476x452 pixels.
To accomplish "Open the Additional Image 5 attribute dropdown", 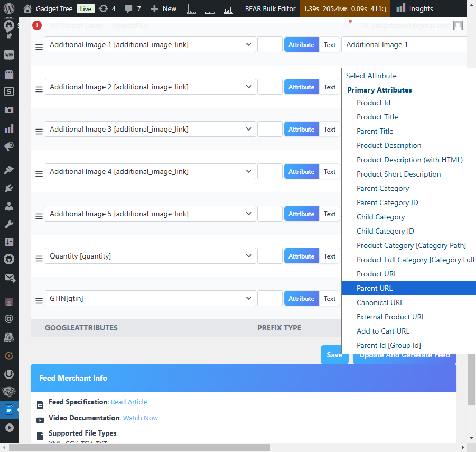I will pyautogui.click(x=151, y=214).
